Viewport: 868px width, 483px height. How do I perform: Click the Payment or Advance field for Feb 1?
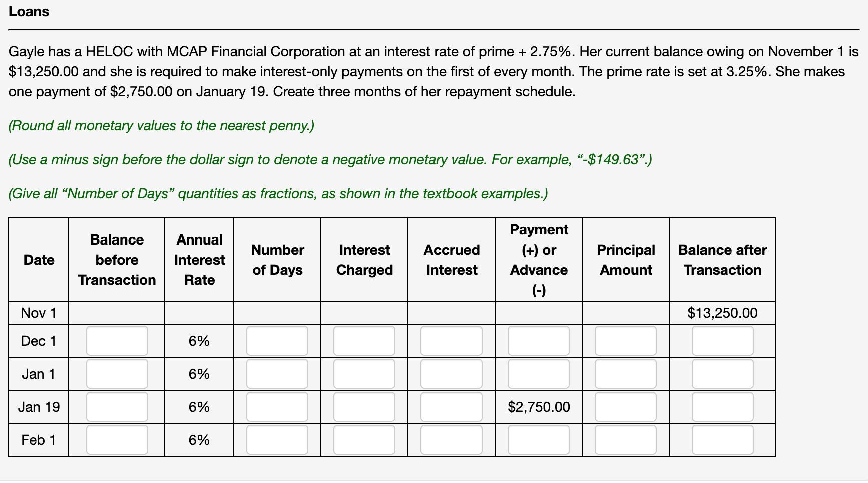538,440
